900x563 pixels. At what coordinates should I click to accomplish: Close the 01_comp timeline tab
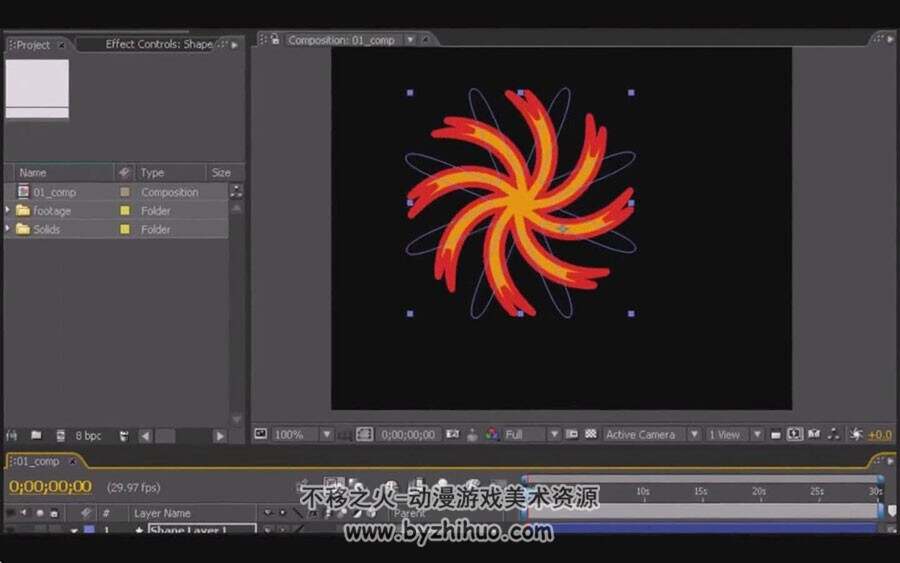pyautogui.click(x=73, y=461)
